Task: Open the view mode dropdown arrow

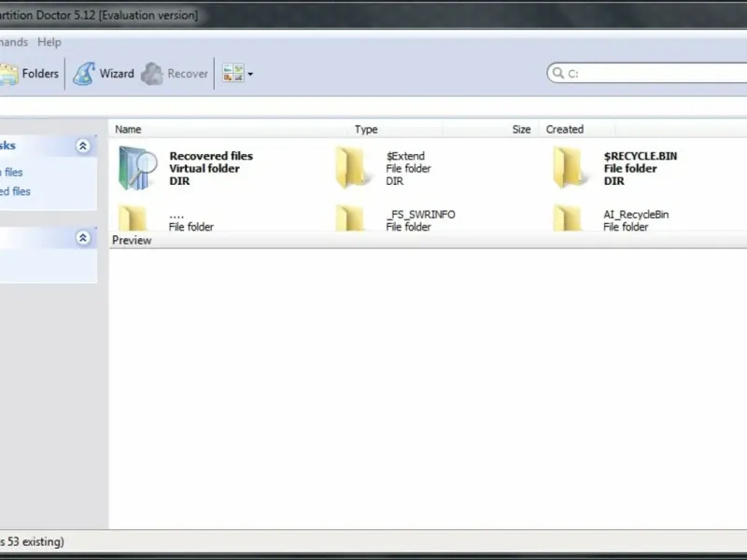Action: click(x=250, y=74)
